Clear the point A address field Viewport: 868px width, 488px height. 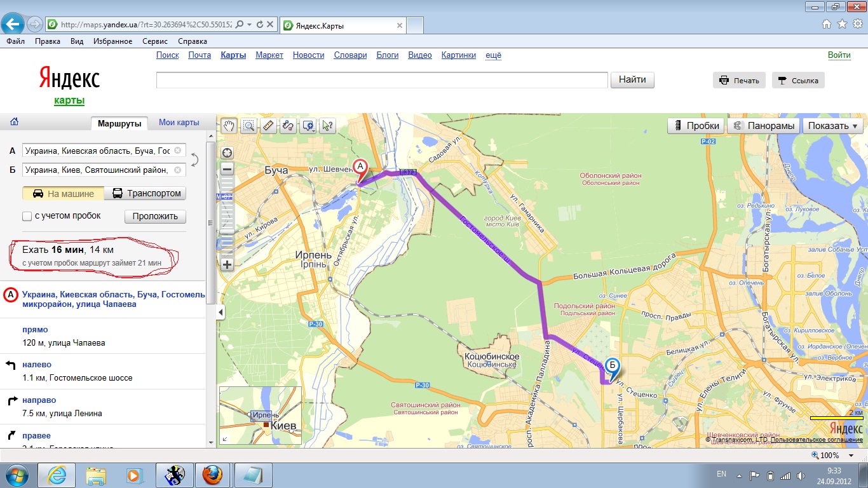coord(178,151)
